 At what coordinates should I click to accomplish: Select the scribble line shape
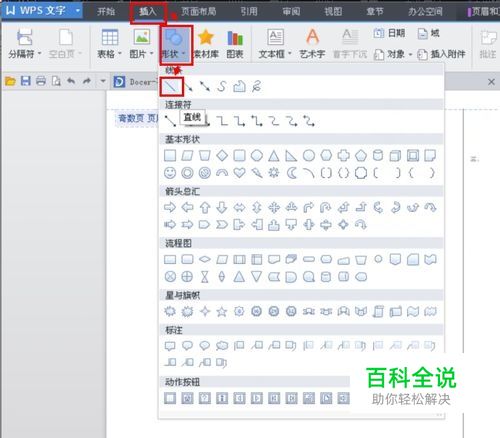pyautogui.click(x=256, y=87)
